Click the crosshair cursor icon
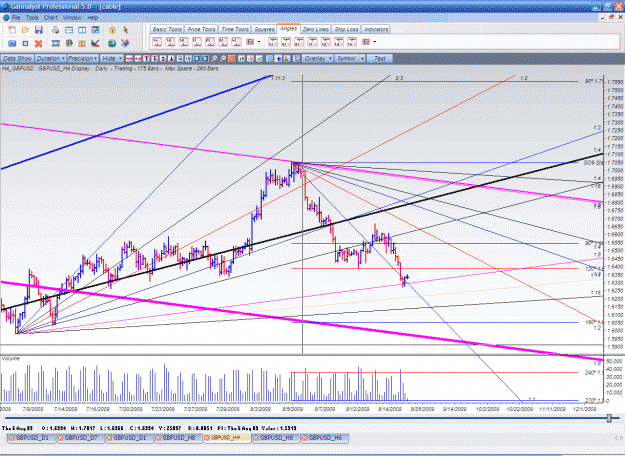This screenshot has width=625, height=456. click(x=279, y=59)
